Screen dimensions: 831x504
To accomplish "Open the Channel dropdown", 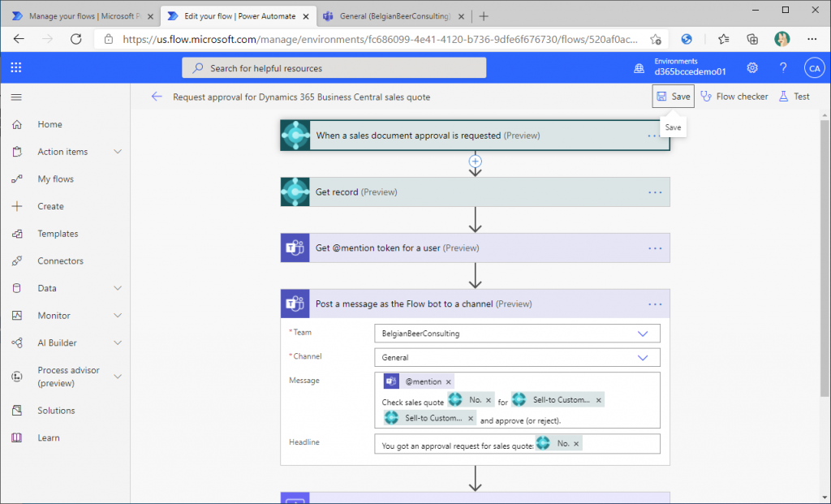I will [643, 358].
